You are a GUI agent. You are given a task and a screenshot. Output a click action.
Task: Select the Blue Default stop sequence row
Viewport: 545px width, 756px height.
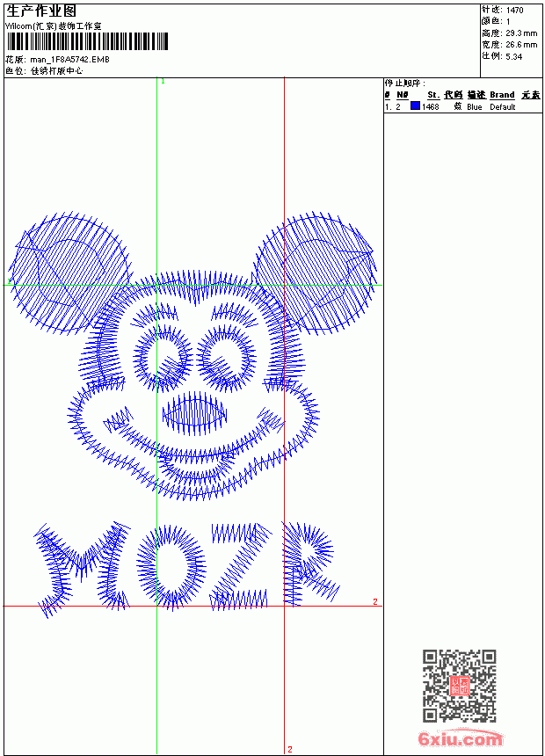(x=463, y=106)
